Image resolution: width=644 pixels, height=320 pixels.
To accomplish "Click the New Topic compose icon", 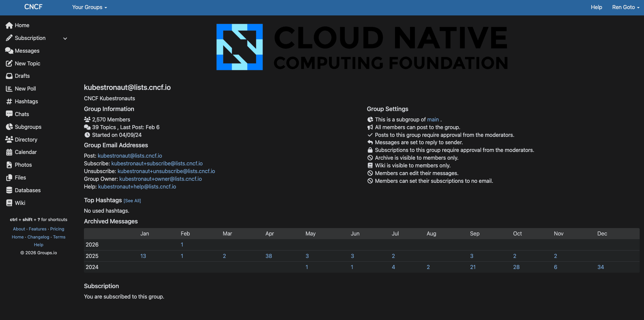I will 9,63.
